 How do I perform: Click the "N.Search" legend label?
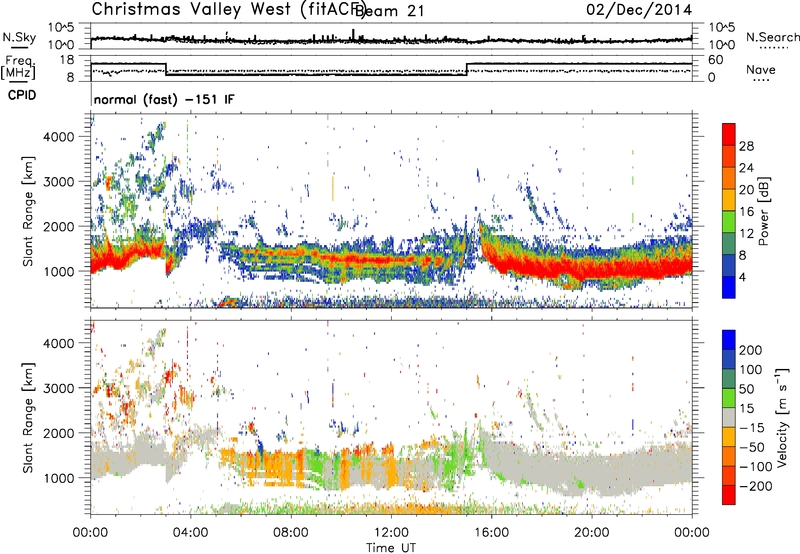pos(772,37)
